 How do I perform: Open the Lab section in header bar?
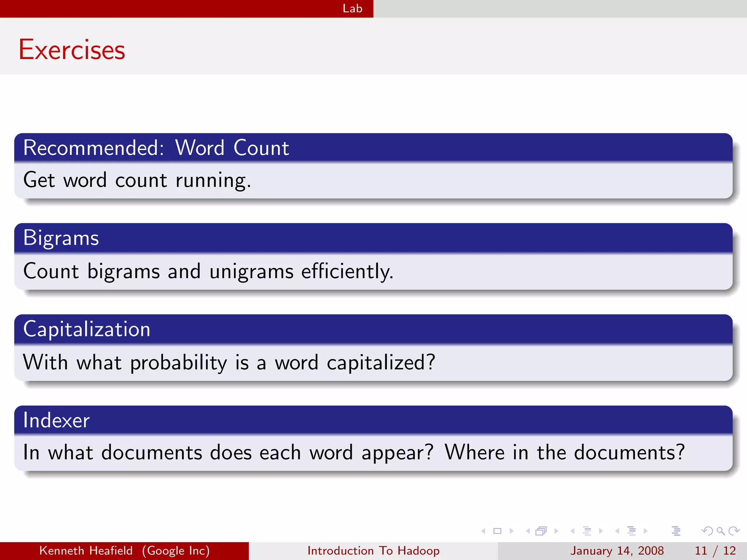pos(352,8)
